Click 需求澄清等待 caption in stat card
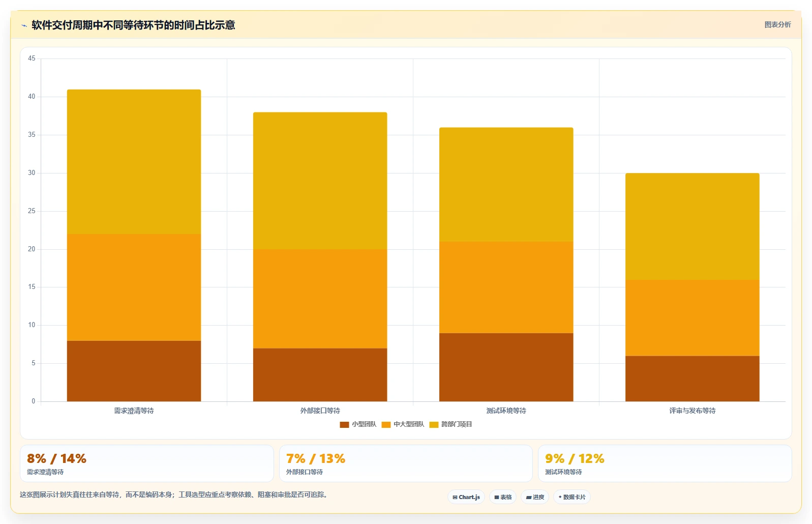The image size is (812, 524). [45, 472]
